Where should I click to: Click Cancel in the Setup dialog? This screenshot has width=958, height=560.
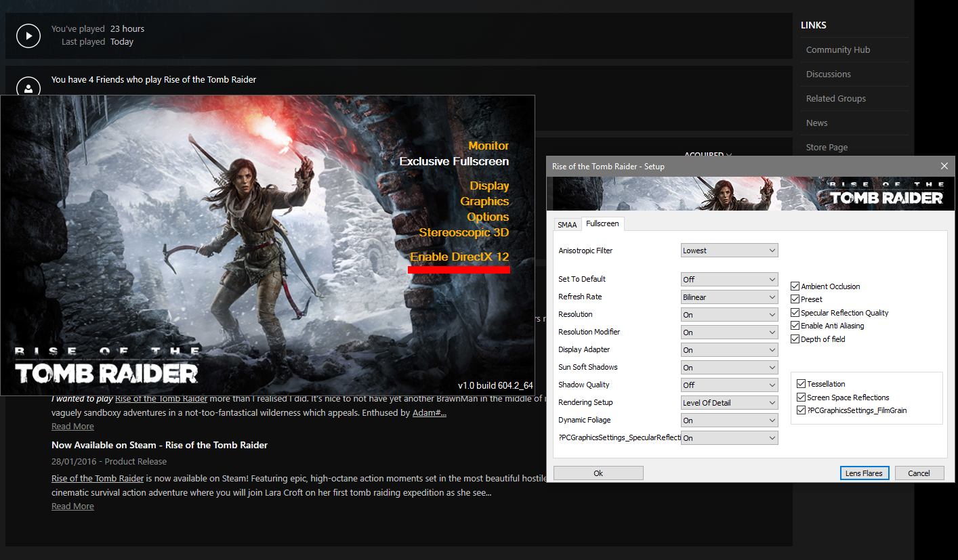(x=919, y=473)
